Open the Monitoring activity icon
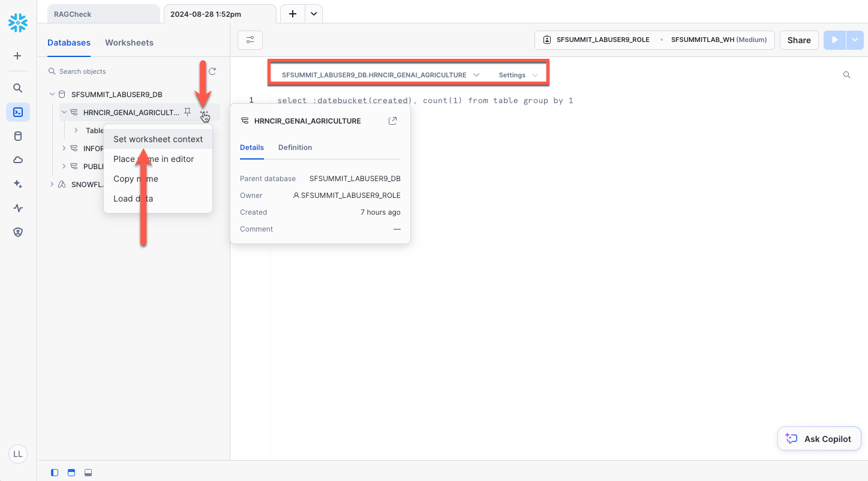Screen dimensions: 868x481 tap(18, 208)
